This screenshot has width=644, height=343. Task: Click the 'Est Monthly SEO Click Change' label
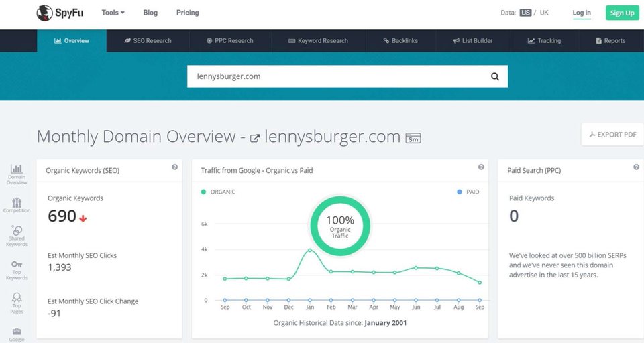pos(93,301)
